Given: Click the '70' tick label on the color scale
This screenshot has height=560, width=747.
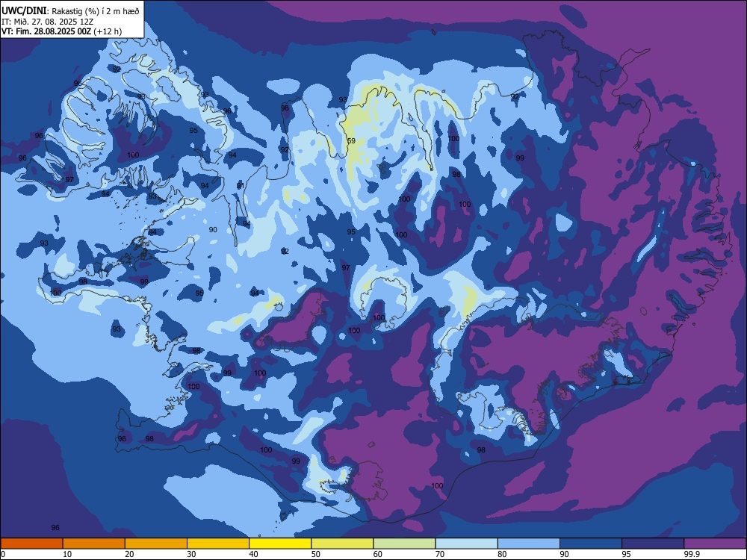Looking at the screenshot, I should (440, 554).
